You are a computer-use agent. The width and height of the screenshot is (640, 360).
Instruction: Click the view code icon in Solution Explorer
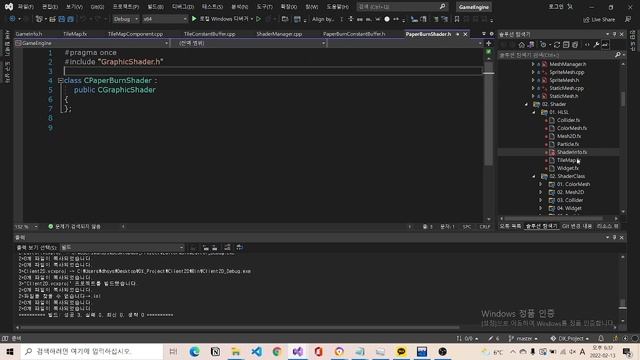(x=587, y=45)
